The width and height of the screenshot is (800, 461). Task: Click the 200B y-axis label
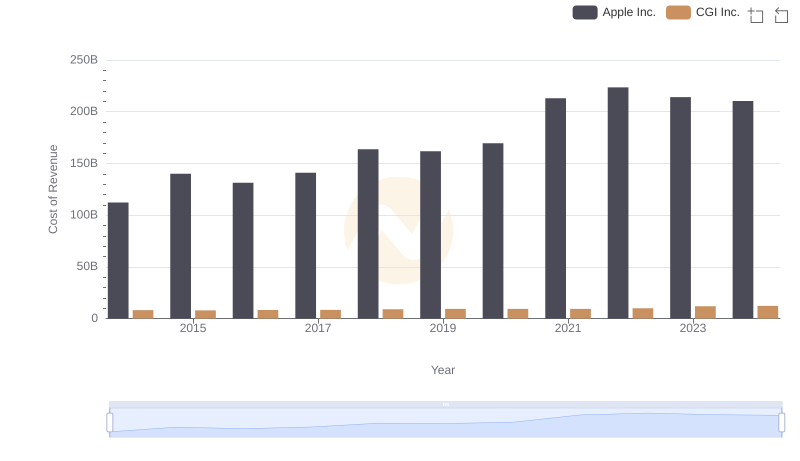[x=84, y=111]
